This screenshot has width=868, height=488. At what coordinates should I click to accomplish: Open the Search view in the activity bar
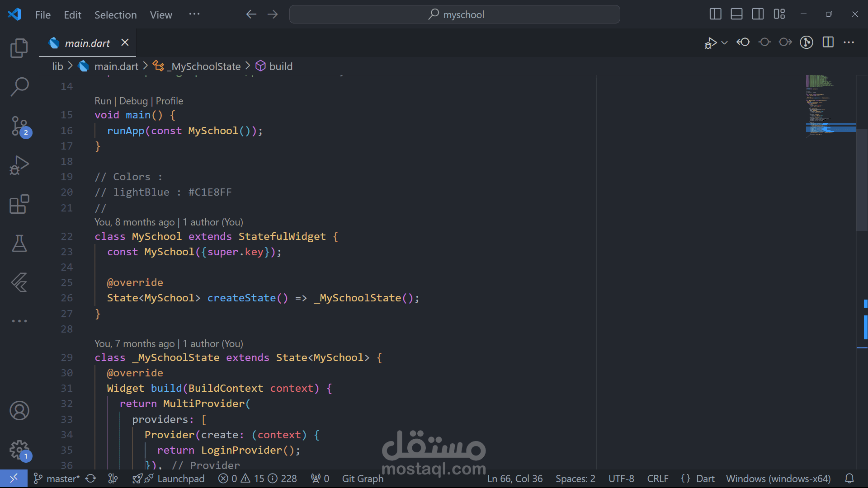pos(19,87)
